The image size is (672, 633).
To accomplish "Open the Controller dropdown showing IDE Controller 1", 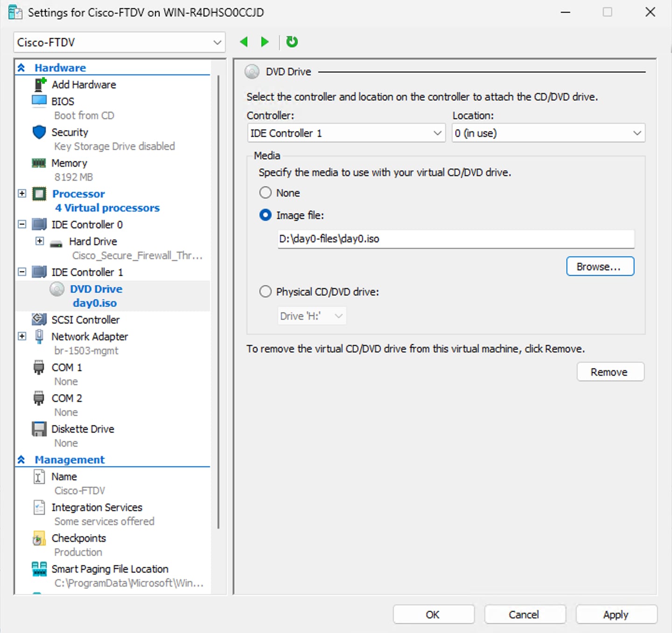I will [x=346, y=133].
